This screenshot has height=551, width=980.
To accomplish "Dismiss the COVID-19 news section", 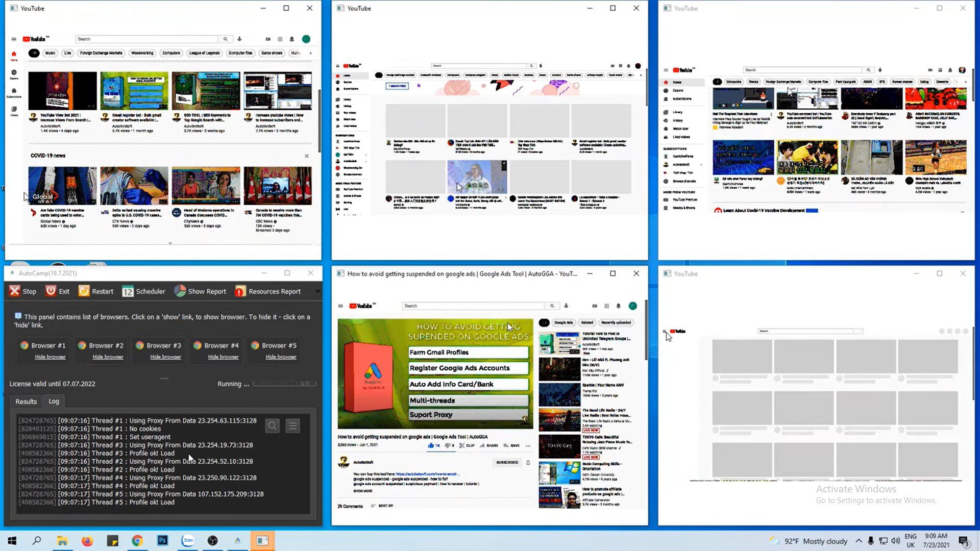I will pos(307,156).
